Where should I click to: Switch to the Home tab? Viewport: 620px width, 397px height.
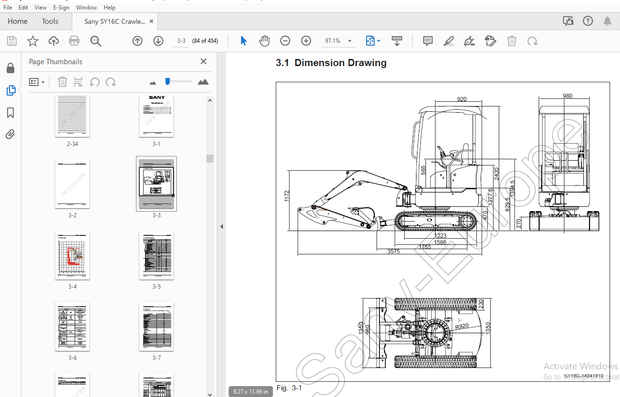pos(17,21)
